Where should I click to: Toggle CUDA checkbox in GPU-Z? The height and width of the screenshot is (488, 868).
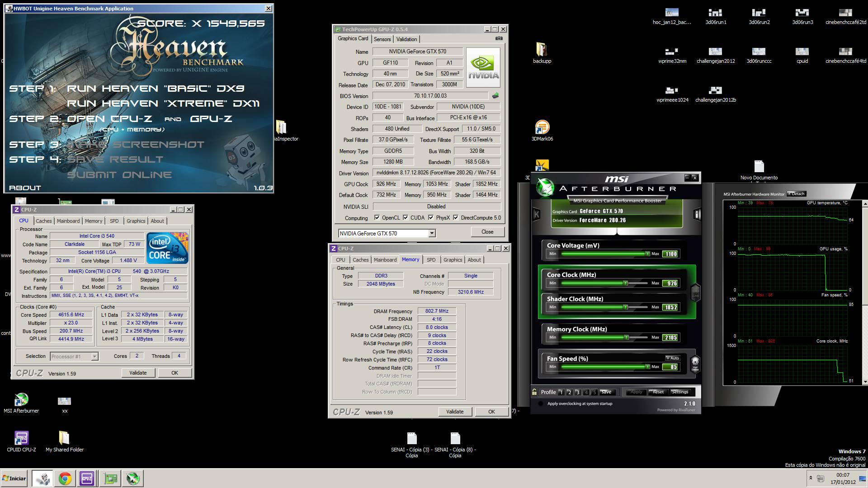click(406, 217)
